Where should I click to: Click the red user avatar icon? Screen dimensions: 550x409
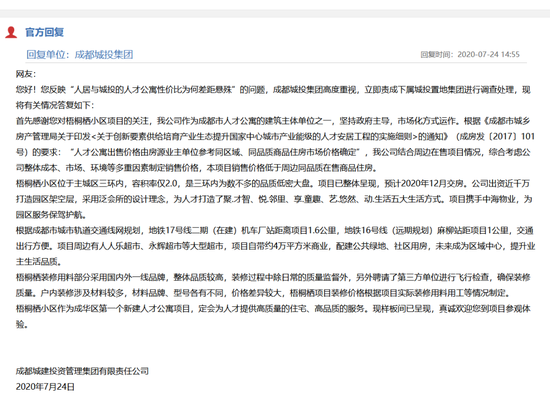pos(11,32)
